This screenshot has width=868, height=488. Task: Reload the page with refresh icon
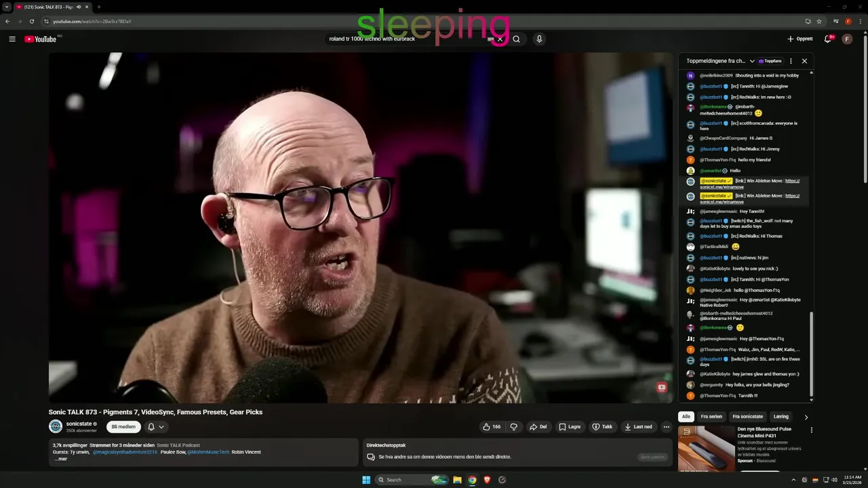(31, 21)
